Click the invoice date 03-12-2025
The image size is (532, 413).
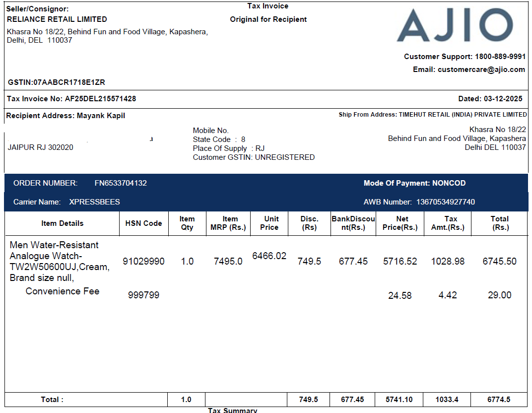pyautogui.click(x=503, y=99)
